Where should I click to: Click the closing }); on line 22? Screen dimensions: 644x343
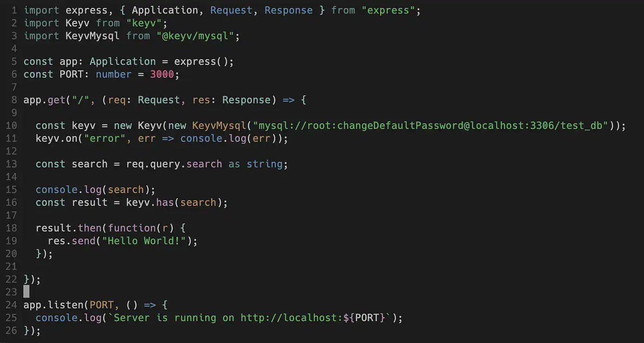[x=32, y=279]
